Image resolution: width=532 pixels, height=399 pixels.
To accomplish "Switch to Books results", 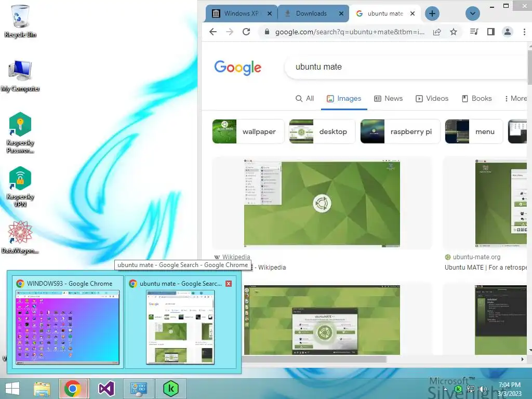I will click(x=477, y=98).
